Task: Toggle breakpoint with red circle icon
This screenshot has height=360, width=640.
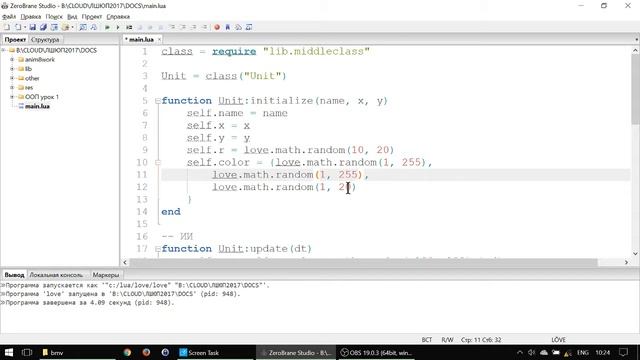Action: [217, 27]
